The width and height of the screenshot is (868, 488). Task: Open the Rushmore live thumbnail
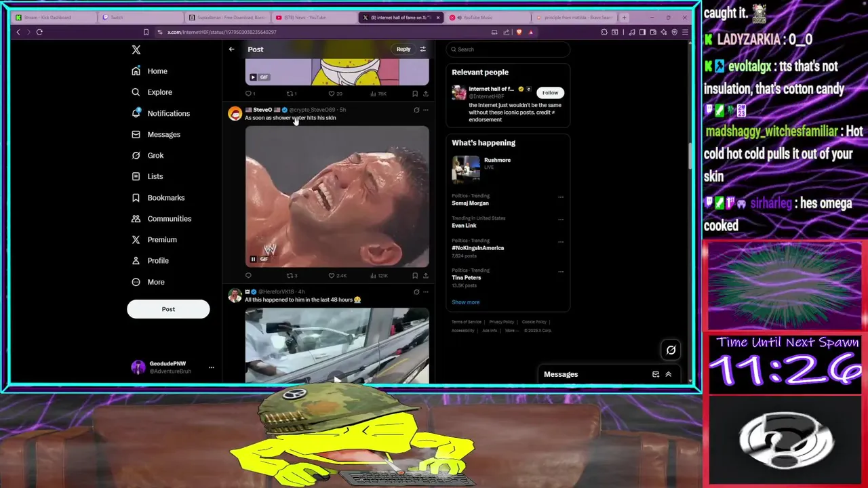click(466, 169)
